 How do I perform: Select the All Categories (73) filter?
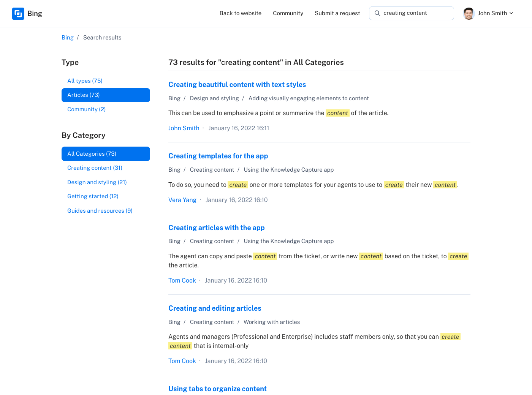[106, 154]
